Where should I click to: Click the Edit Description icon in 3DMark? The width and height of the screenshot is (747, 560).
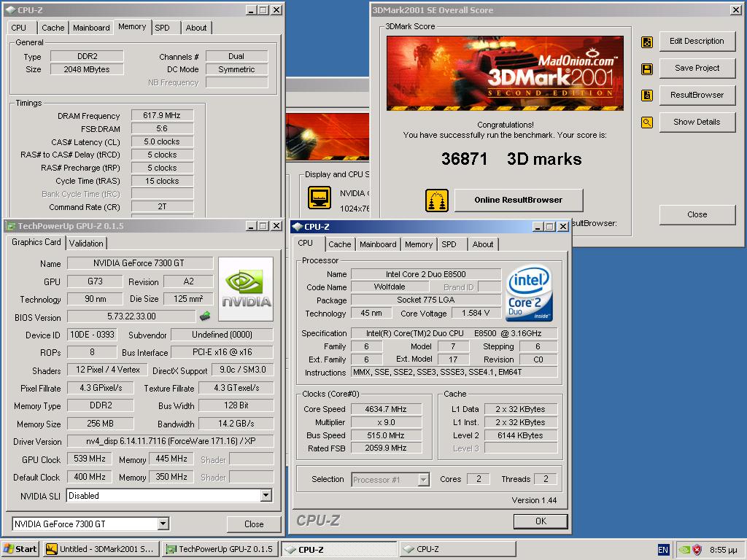(647, 42)
